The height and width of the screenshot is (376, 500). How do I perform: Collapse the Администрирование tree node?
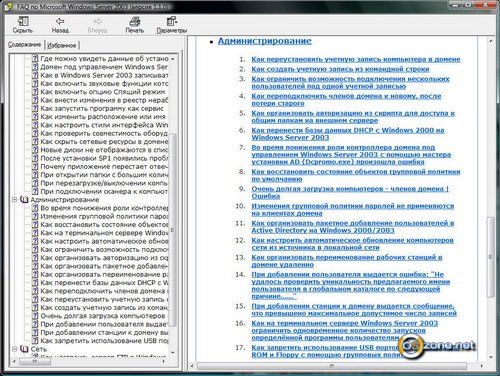pyautogui.click(x=15, y=200)
